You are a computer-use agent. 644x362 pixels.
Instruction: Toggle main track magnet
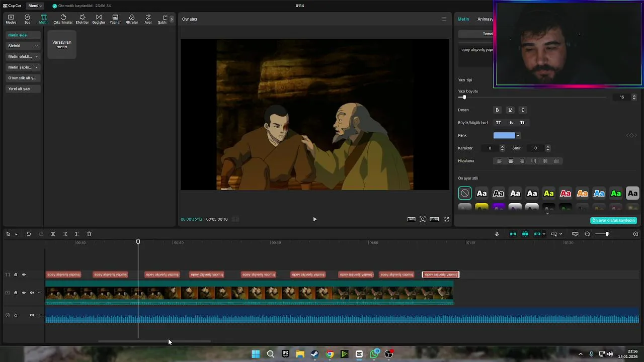[513, 234]
